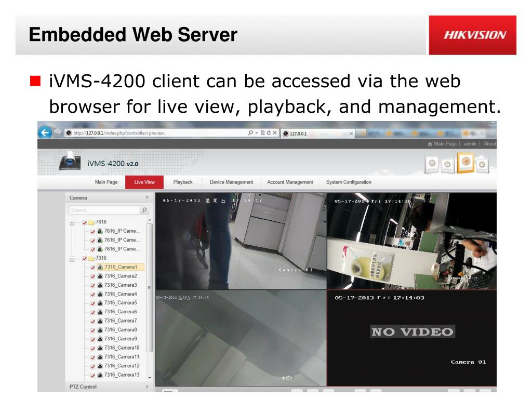Viewport: 532px width, 399px height.
Task: Uncheck the 7616 group checkbox
Action: point(85,222)
